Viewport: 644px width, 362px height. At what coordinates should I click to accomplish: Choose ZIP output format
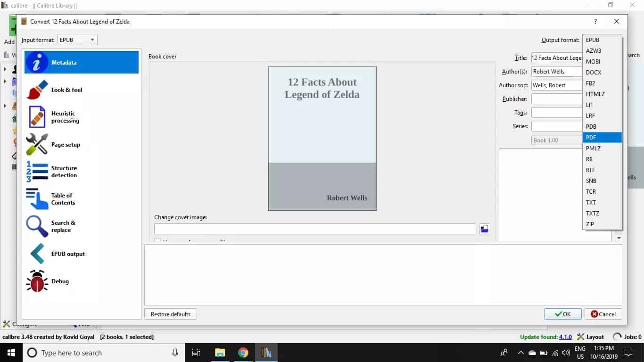[602, 224]
